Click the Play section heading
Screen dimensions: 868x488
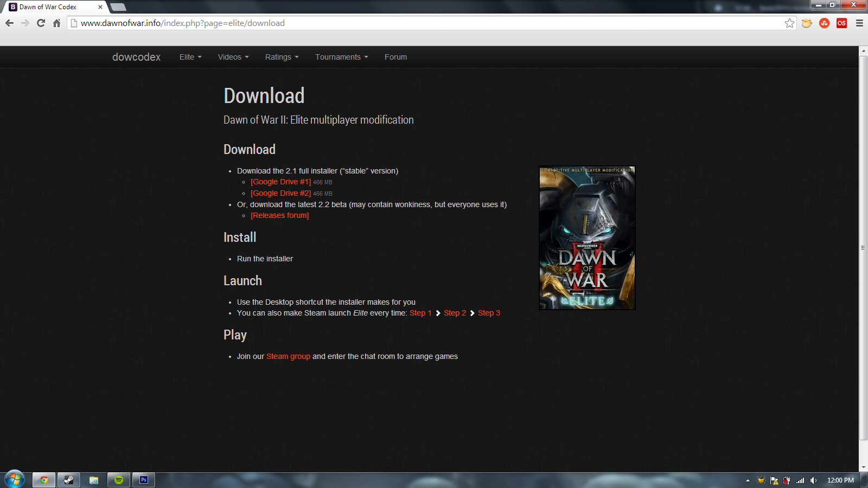(235, 335)
